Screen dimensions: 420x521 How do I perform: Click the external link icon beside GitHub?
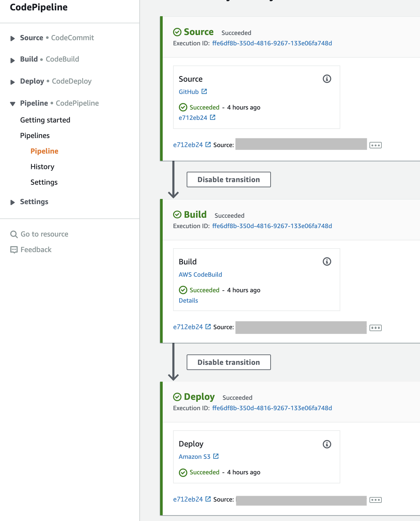(204, 92)
